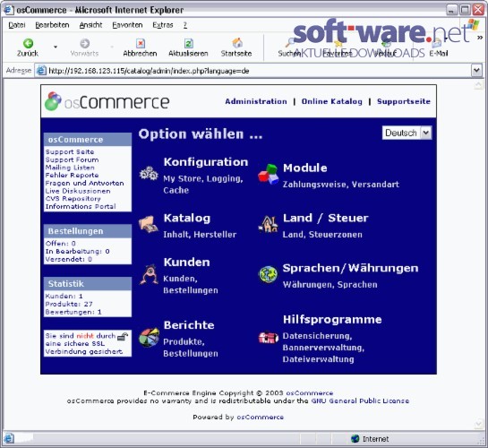Click the Hersteller sublink
The width and height of the screenshot is (488, 448).
pyautogui.click(x=215, y=235)
